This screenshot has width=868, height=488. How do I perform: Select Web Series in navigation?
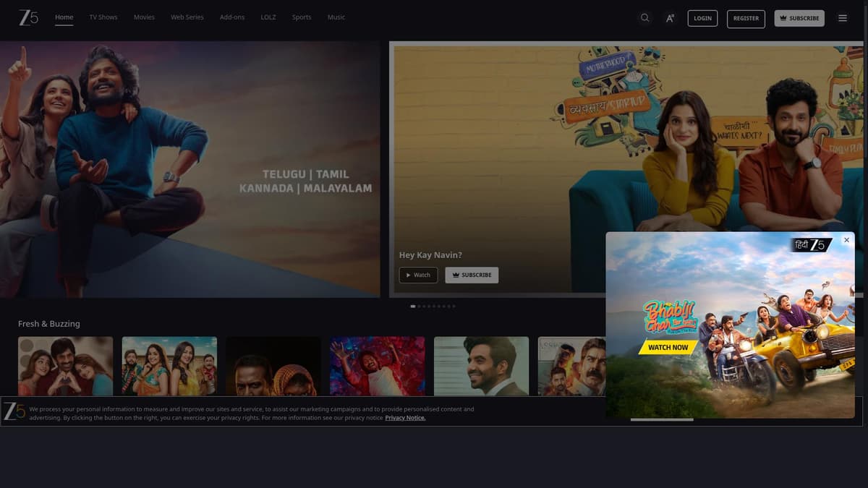pos(187,17)
